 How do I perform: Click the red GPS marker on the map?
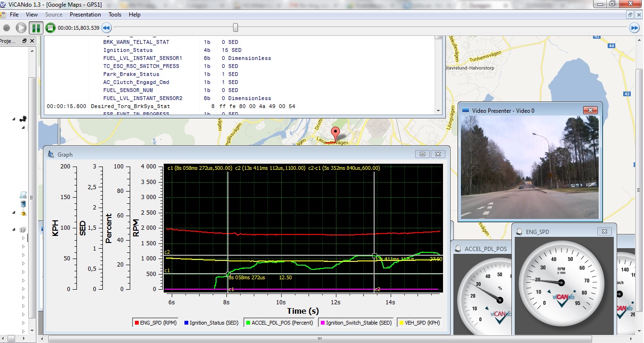point(335,134)
